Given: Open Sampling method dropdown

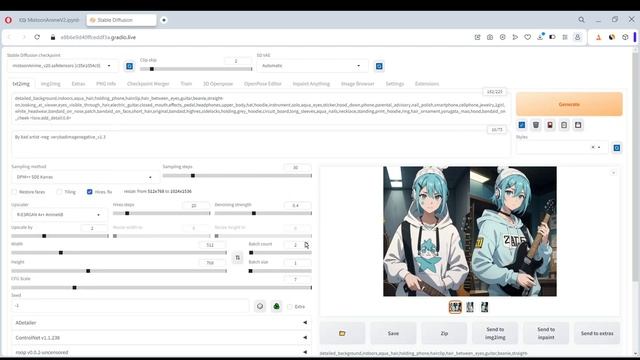Looking at the screenshot, I should pyautogui.click(x=84, y=177).
